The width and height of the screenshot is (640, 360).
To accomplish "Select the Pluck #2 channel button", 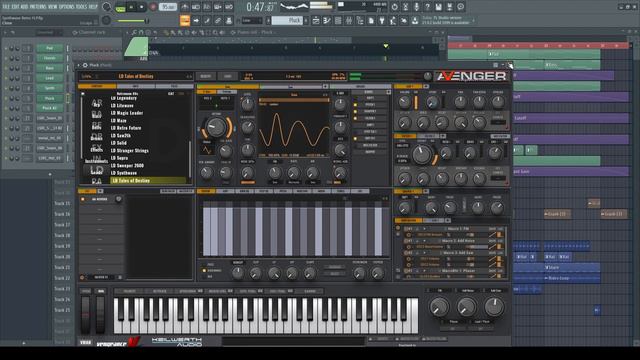I will tap(49, 108).
